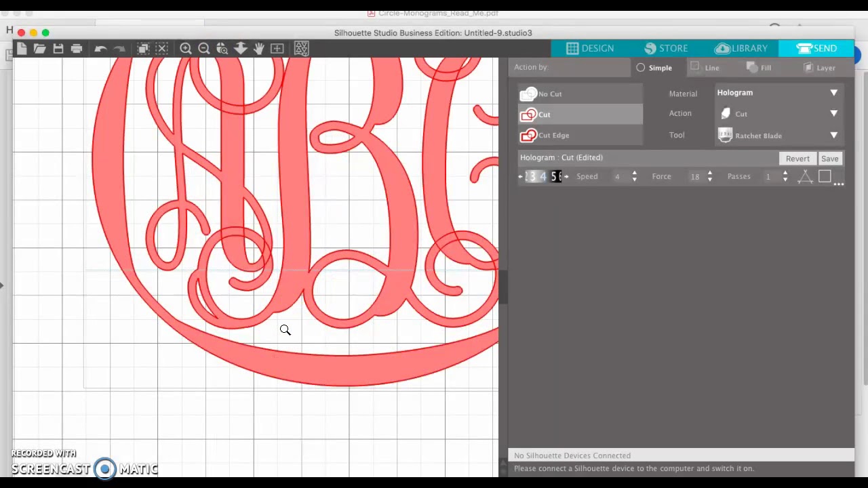Click the red monogram design

295,222
